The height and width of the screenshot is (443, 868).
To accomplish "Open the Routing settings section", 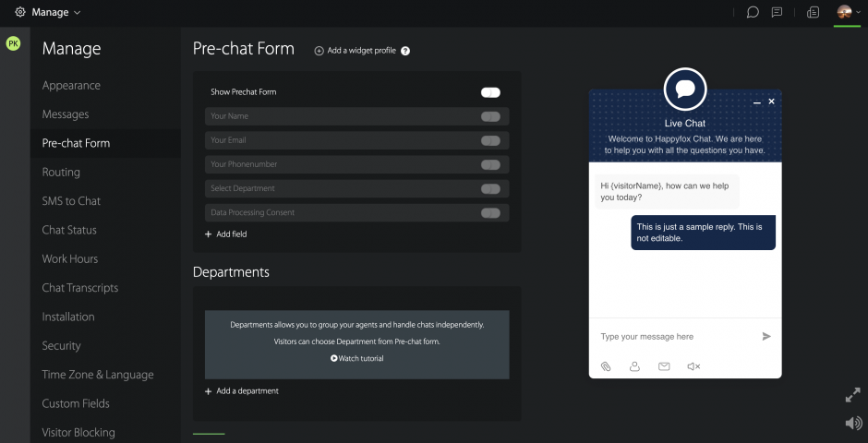I will (61, 173).
